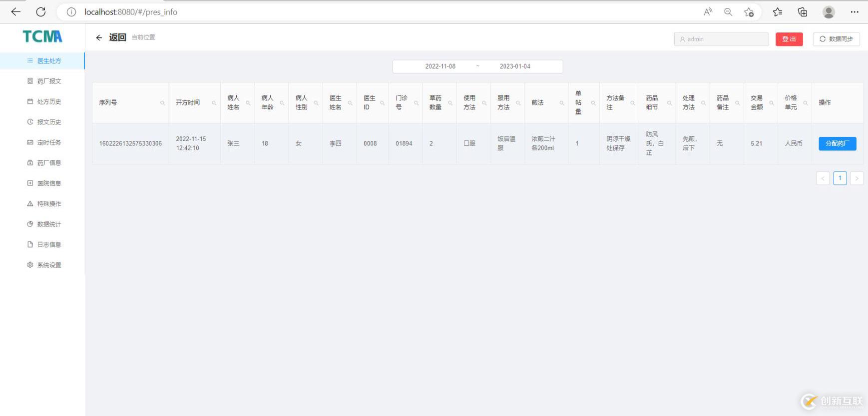Image resolution: width=868 pixels, height=416 pixels.
Task: Select 处方历史 from the sidebar menu
Action: (49, 101)
